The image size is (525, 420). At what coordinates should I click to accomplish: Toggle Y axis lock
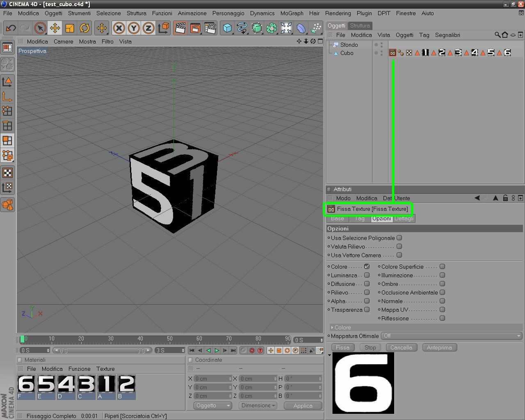tap(134, 28)
